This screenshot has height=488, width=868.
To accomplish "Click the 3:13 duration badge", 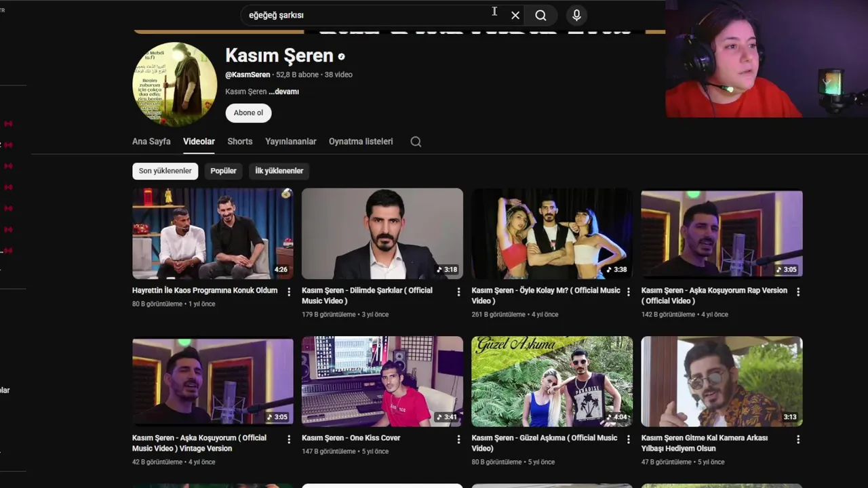I will (x=789, y=418).
